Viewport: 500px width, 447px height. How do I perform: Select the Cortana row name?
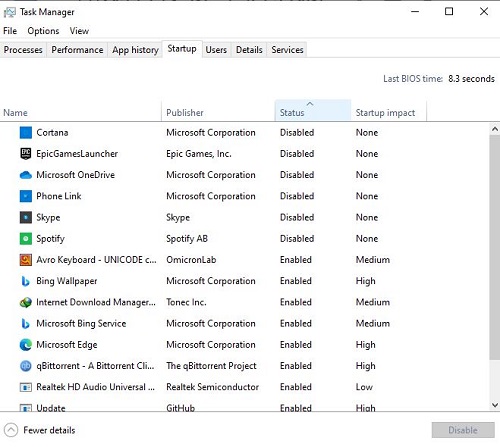pos(52,133)
